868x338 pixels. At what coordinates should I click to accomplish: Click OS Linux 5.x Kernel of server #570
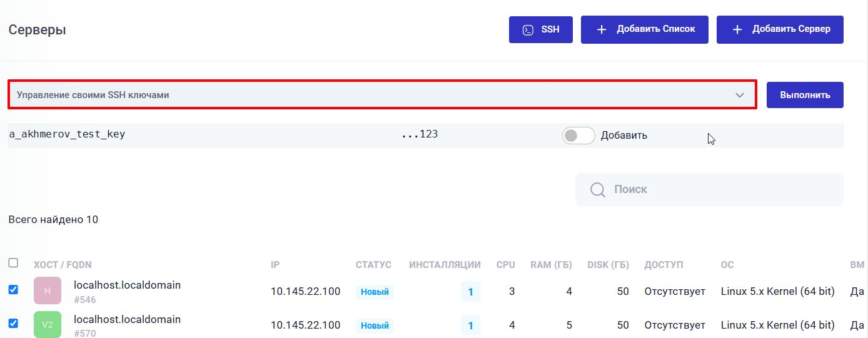pos(777,325)
